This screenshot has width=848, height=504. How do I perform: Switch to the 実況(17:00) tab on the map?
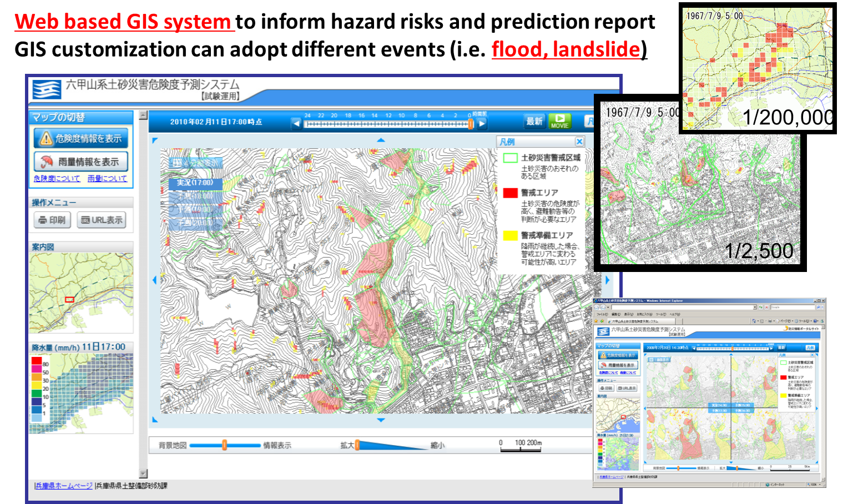(x=196, y=183)
